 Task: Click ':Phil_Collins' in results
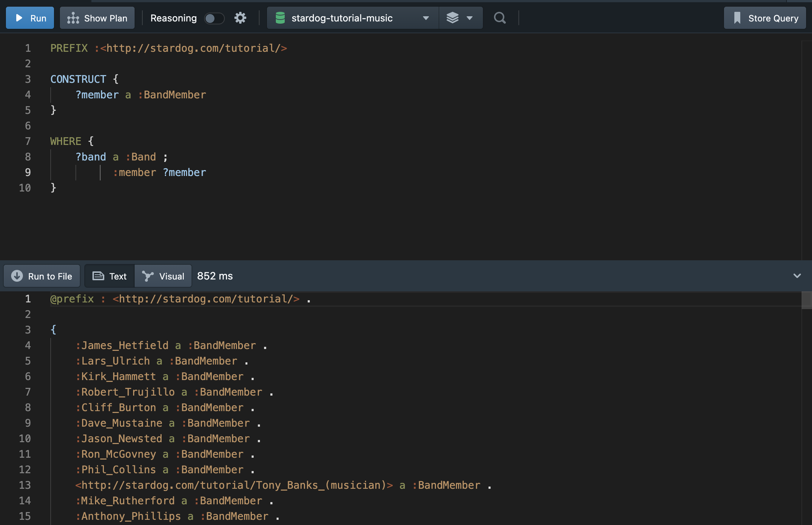pos(116,469)
